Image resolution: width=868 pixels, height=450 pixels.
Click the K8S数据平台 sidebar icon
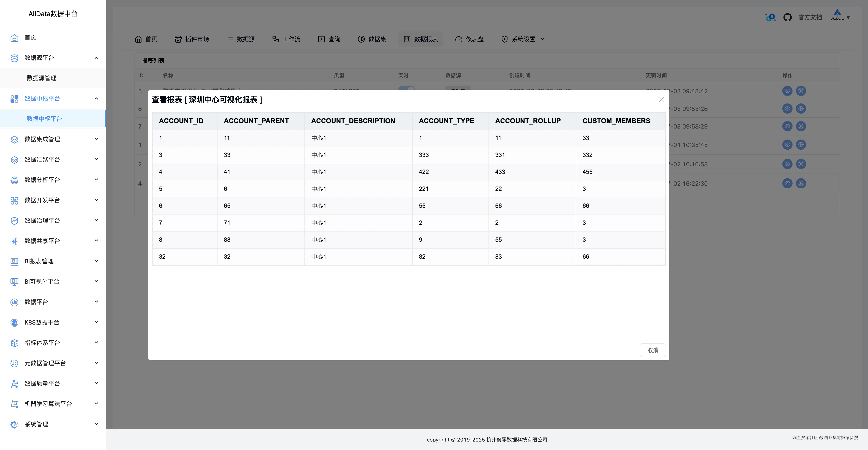pos(14,323)
